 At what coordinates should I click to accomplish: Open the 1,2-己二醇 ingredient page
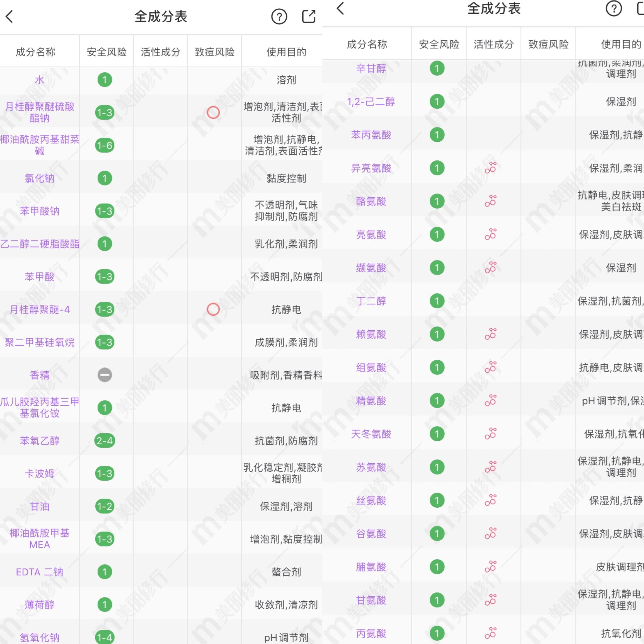371,102
